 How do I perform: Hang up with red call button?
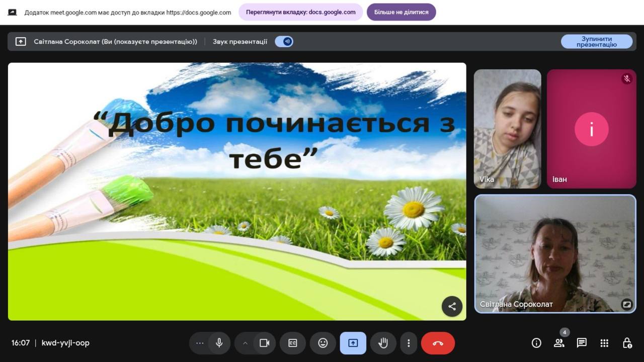click(x=438, y=343)
